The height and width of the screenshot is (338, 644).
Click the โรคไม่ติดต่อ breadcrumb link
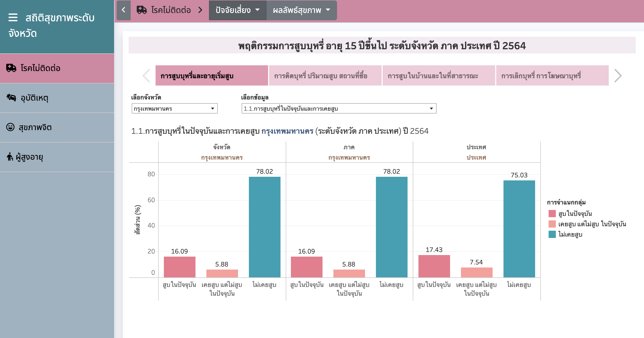(x=171, y=10)
